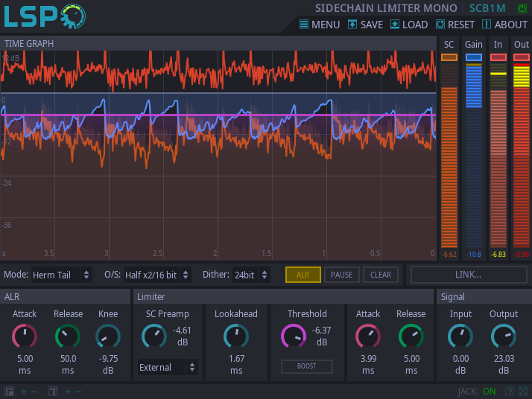Step the Mode selector arrows

[x=86, y=275]
